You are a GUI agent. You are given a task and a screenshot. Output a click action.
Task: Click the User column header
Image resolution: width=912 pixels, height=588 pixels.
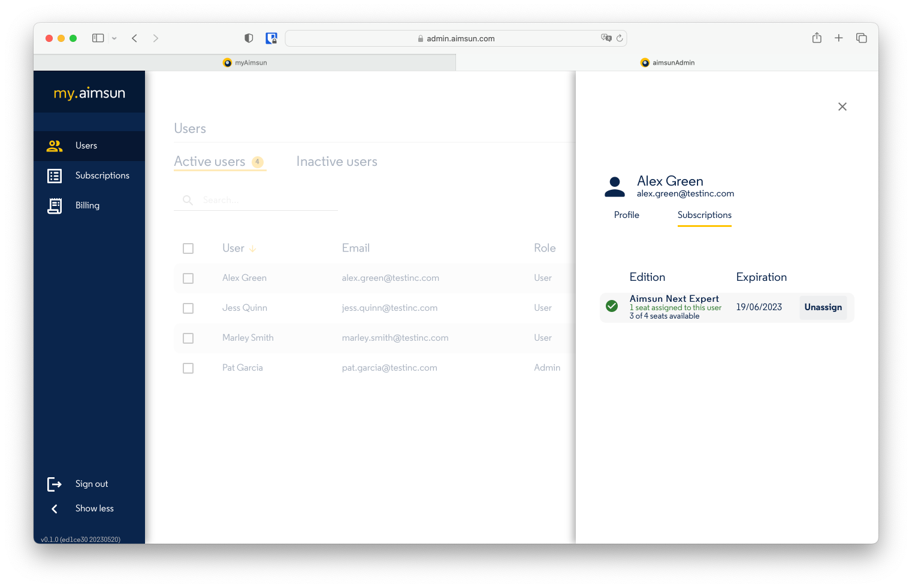point(233,248)
